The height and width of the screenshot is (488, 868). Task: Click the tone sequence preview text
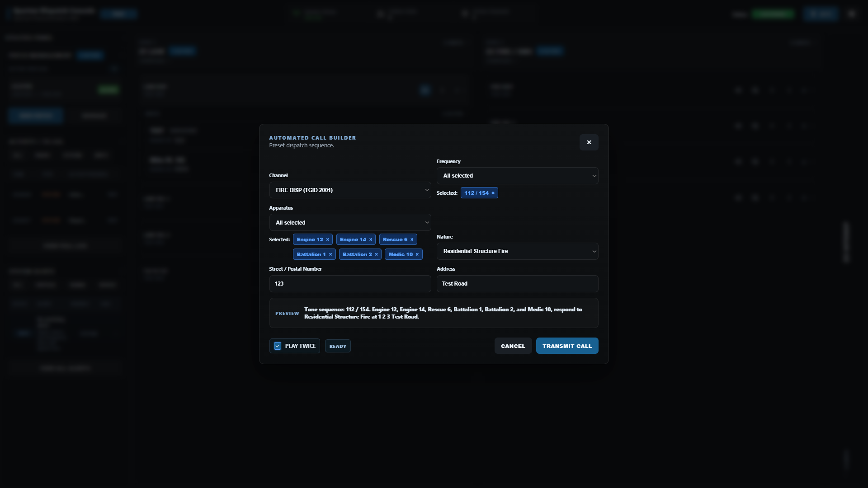443,313
